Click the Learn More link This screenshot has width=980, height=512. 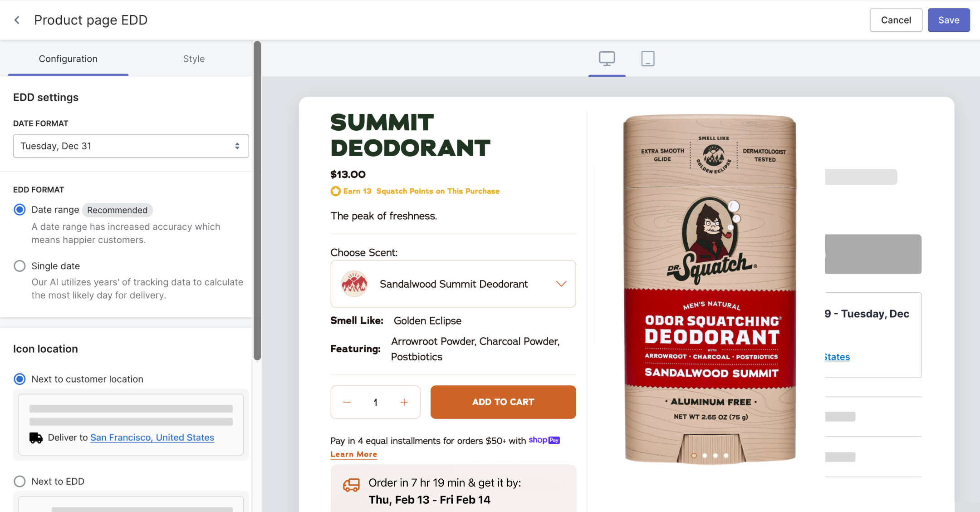[353, 454]
